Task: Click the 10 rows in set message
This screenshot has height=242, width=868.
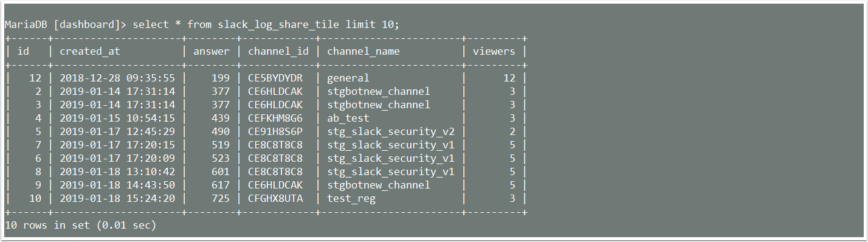Action: [80, 225]
